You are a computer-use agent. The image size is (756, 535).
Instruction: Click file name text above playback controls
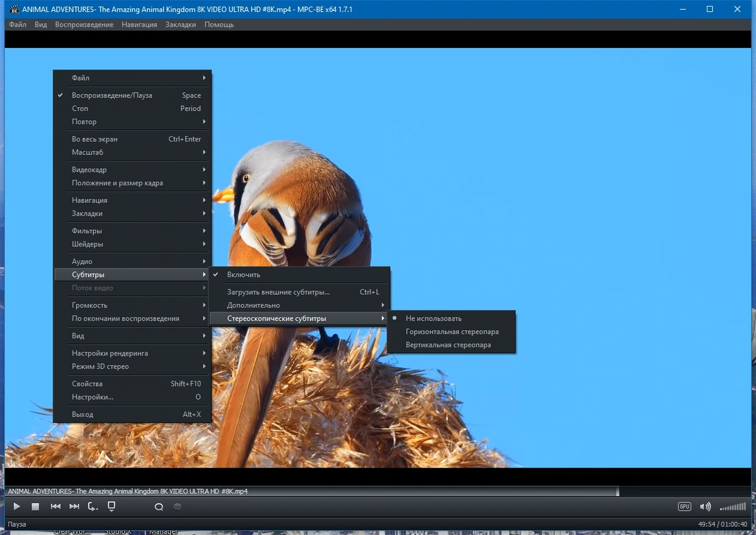coord(128,491)
